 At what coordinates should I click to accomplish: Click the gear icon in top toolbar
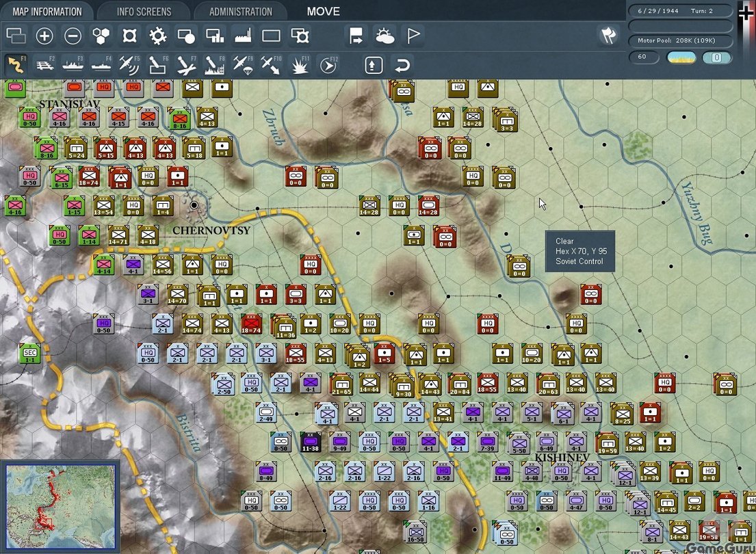pyautogui.click(x=157, y=36)
